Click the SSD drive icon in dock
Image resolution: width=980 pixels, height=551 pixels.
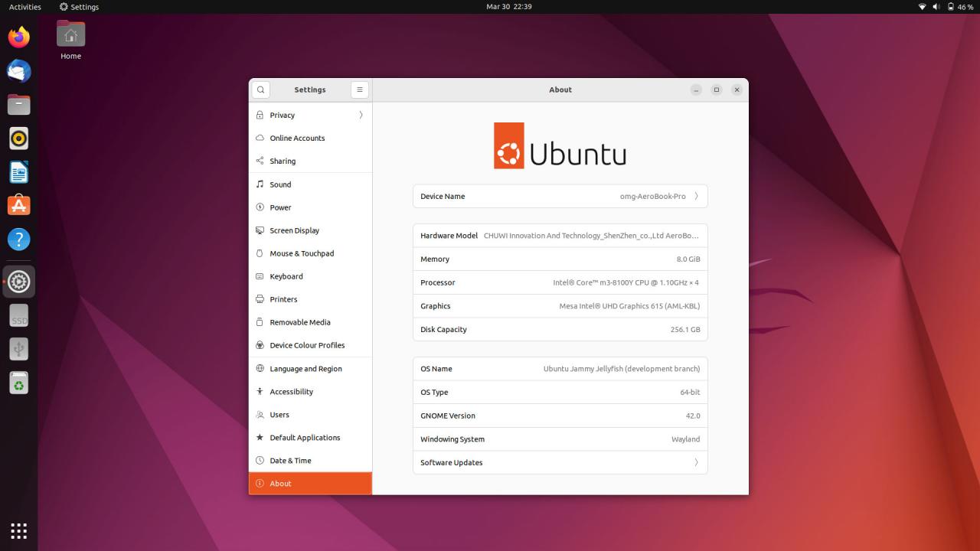[19, 315]
